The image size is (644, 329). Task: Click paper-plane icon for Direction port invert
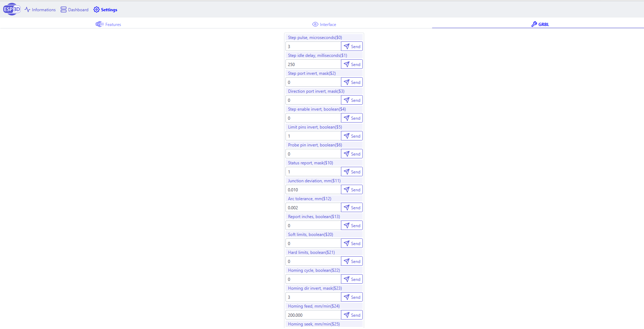tap(347, 100)
